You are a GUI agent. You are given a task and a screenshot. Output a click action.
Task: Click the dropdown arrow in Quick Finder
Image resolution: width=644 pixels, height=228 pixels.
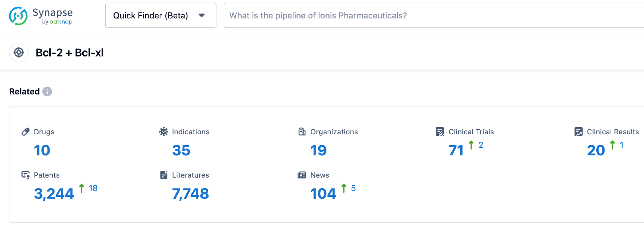point(202,15)
